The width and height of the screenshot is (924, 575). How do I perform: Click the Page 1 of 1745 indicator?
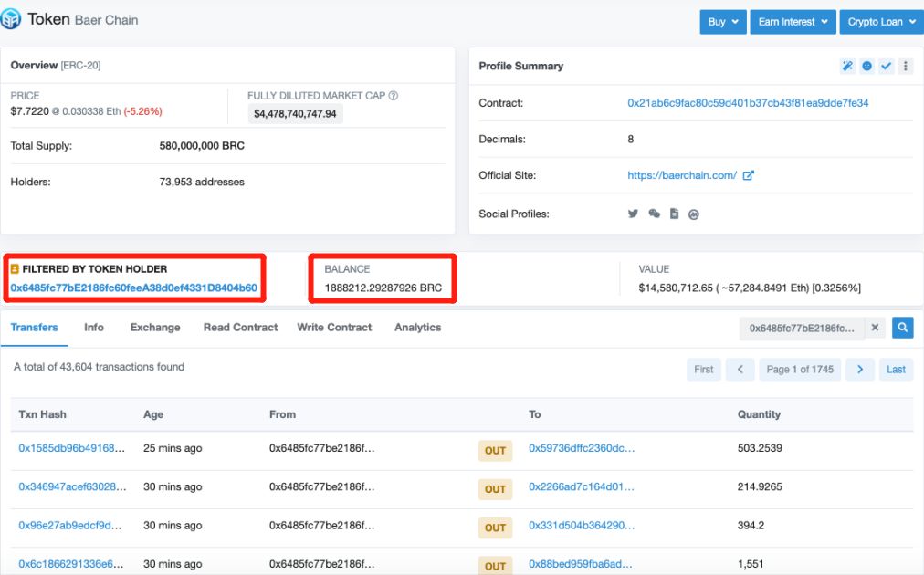[800, 370]
